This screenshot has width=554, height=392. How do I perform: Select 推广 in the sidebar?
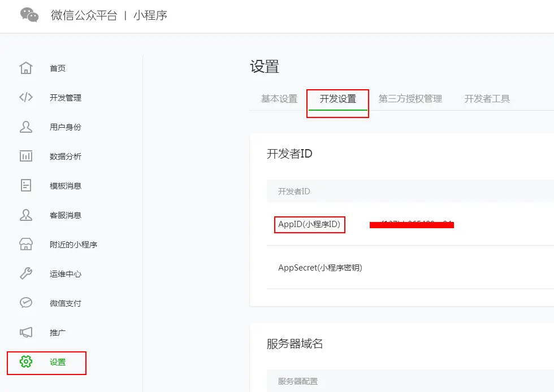[x=58, y=332]
